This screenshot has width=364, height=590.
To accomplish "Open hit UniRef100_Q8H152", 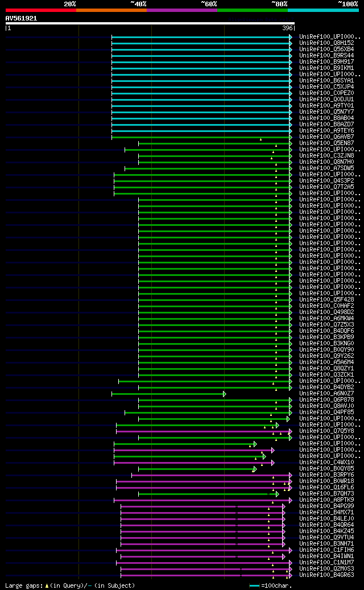I will (x=326, y=43).
